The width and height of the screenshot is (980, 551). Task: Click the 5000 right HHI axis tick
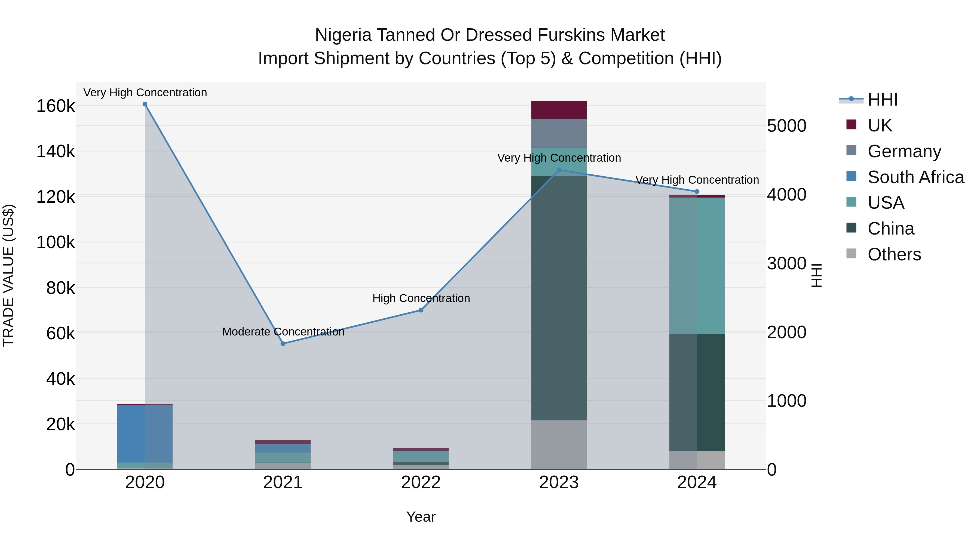787,126
